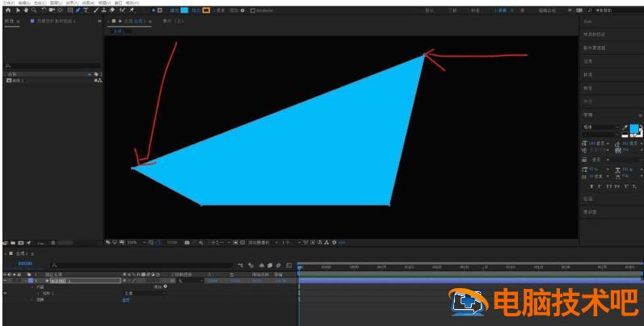Toggle the transparency grid button

[x=242, y=243]
